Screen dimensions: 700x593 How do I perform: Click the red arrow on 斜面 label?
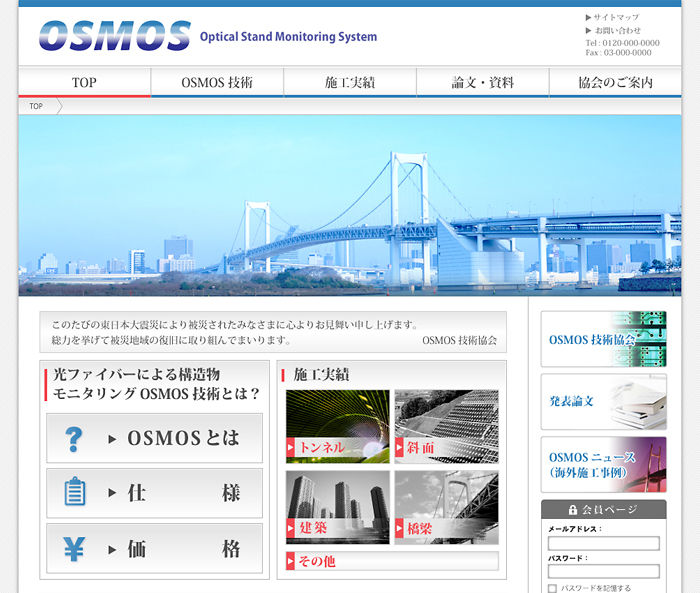pyautogui.click(x=399, y=447)
